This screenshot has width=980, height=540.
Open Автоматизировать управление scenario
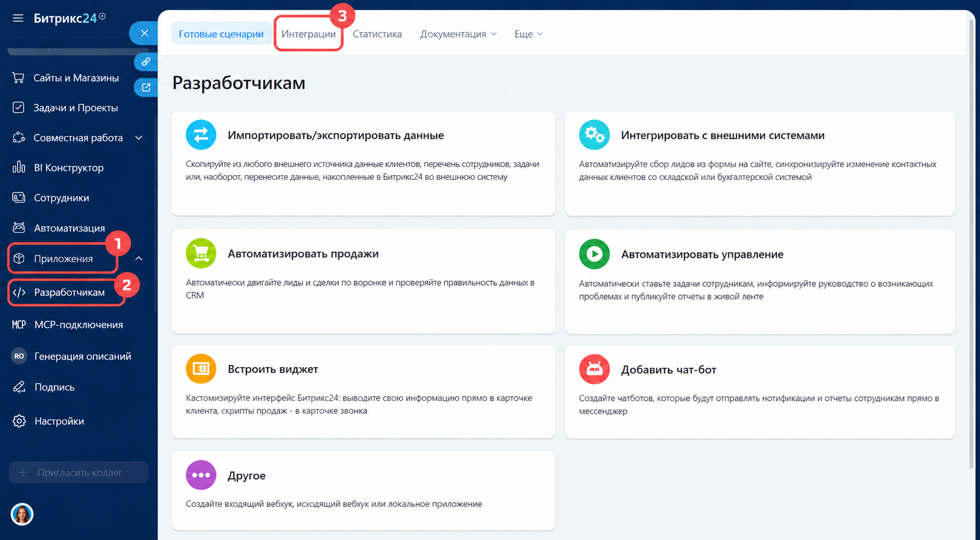click(702, 254)
